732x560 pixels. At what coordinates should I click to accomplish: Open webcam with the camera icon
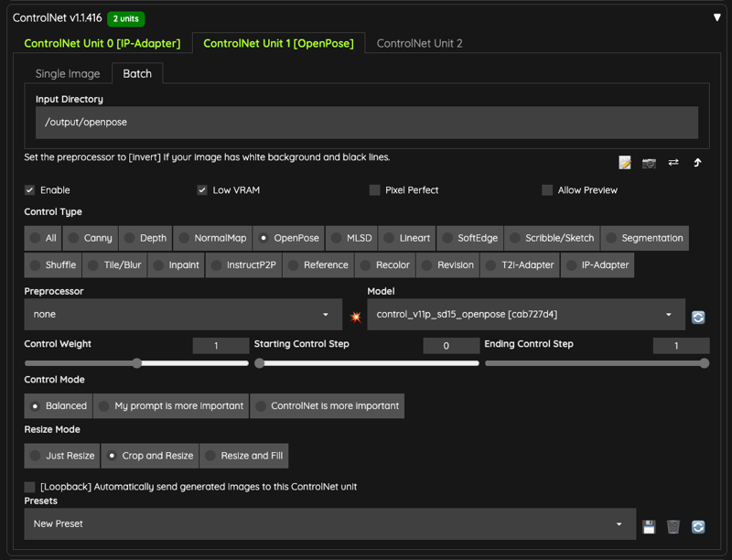click(649, 163)
